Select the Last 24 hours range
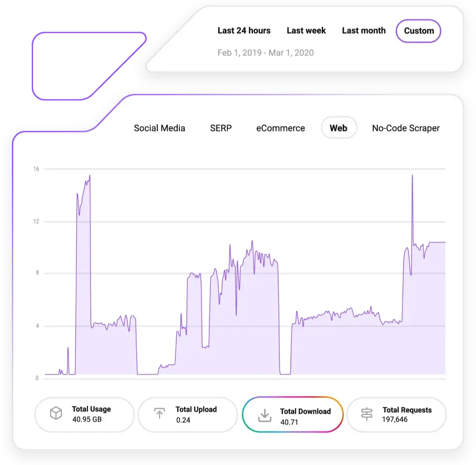 [244, 31]
